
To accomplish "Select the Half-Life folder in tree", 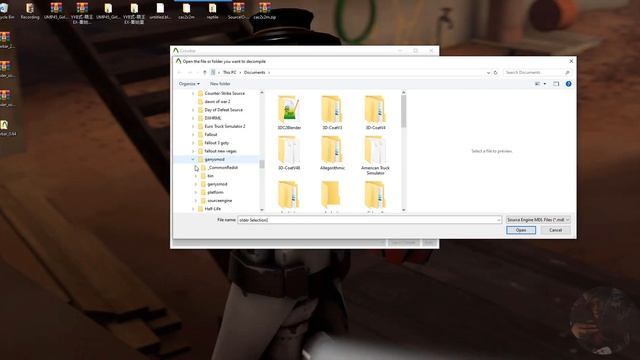I will [x=212, y=209].
